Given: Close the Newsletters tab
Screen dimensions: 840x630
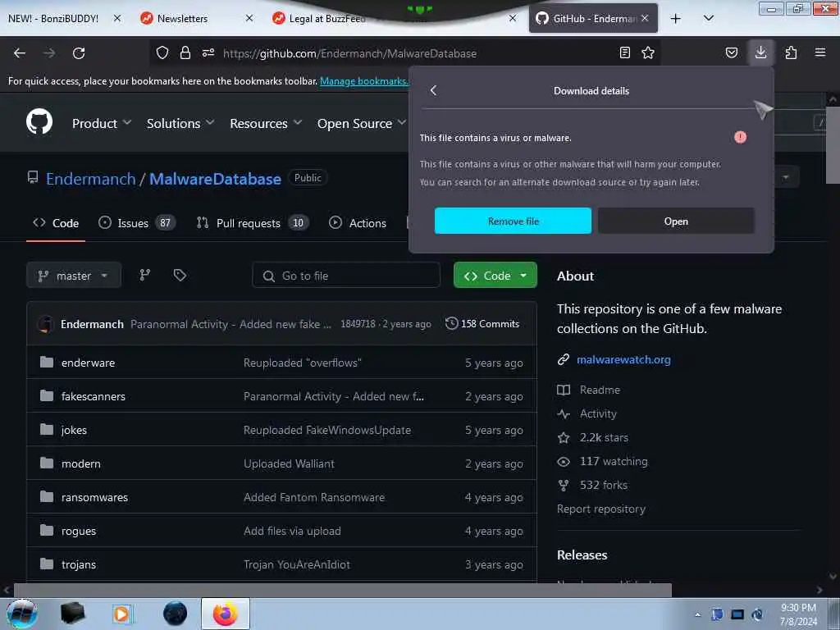Looking at the screenshot, I should 249,18.
